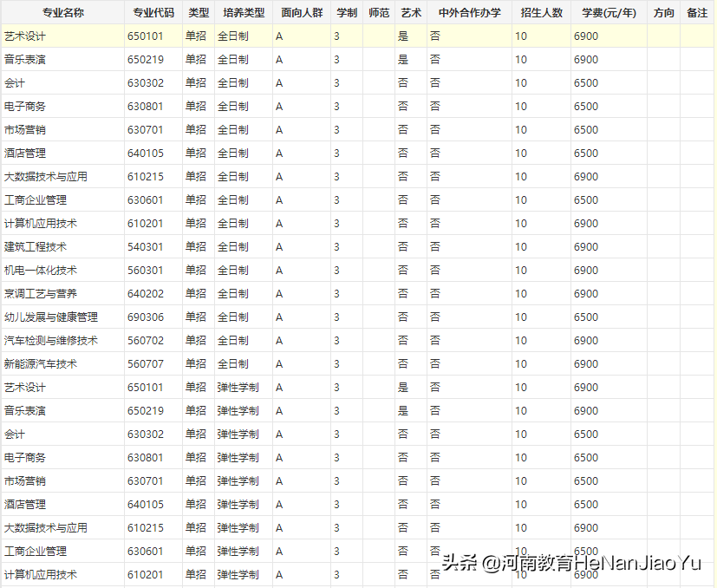Select code 640105 in 全日制 酒店管理 row

pyautogui.click(x=146, y=154)
